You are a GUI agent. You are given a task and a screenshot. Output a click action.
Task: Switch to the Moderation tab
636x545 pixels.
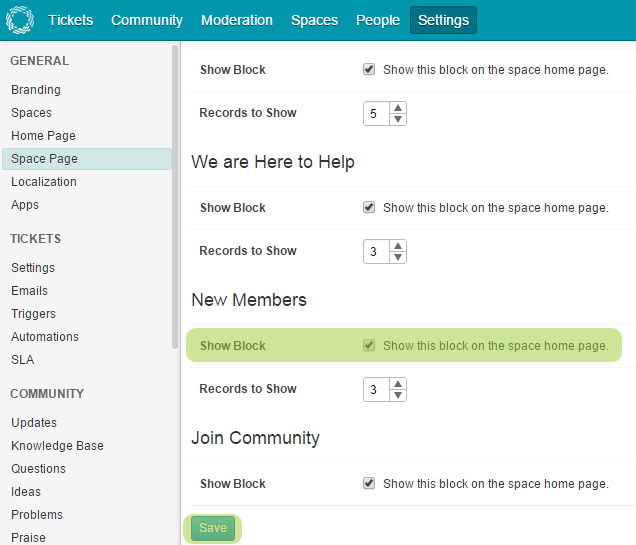click(x=236, y=20)
